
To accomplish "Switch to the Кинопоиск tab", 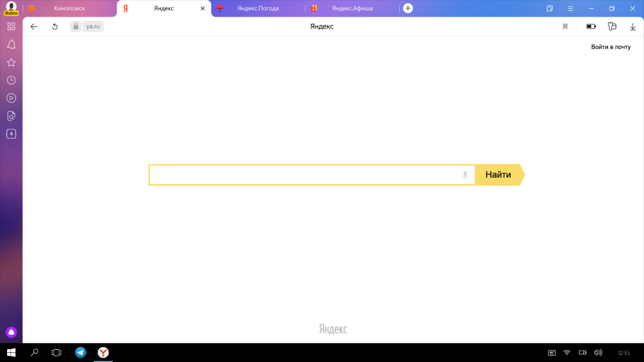I will (x=70, y=8).
